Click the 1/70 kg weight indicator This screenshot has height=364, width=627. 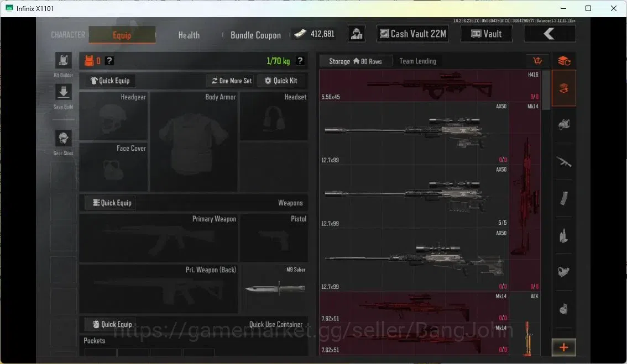tap(278, 61)
